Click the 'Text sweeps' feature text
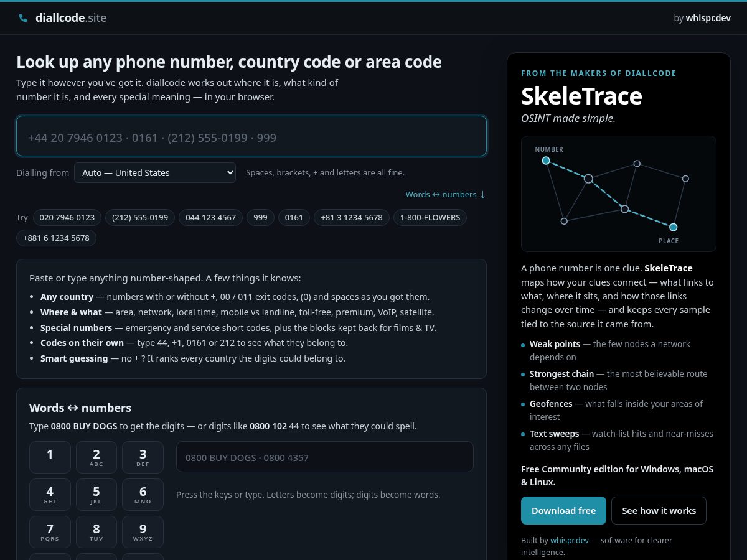The height and width of the screenshot is (560, 747). [555, 434]
